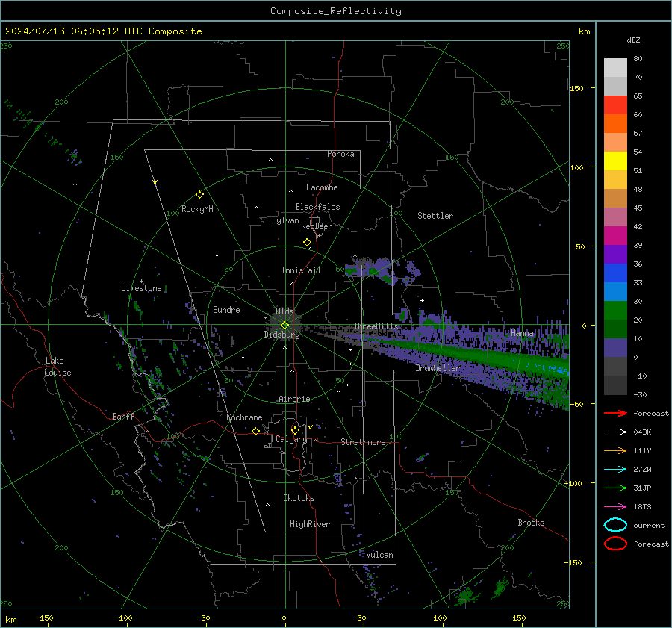Click the 150 tick on right km axis
Viewport: 672px width, 628px height.
pyautogui.click(x=577, y=88)
